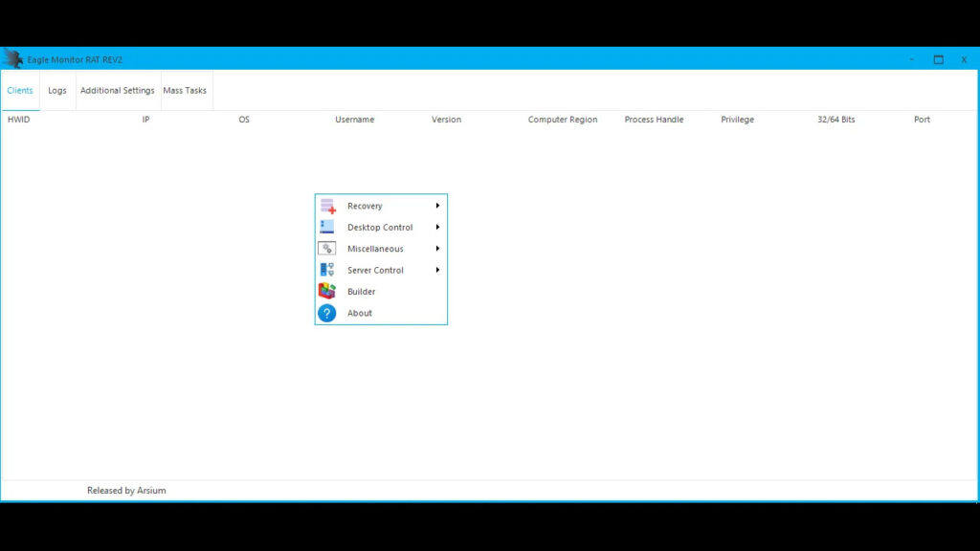This screenshot has width=980, height=551.
Task: Open the Logs tab
Action: click(57, 91)
